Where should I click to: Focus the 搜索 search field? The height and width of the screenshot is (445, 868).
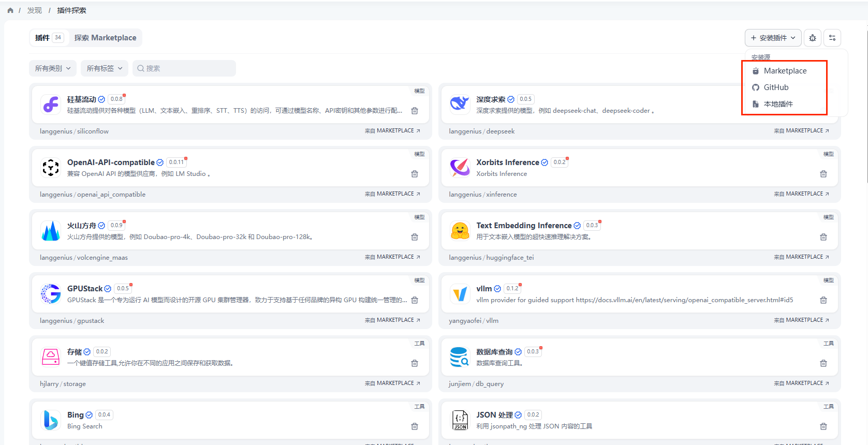click(x=184, y=68)
